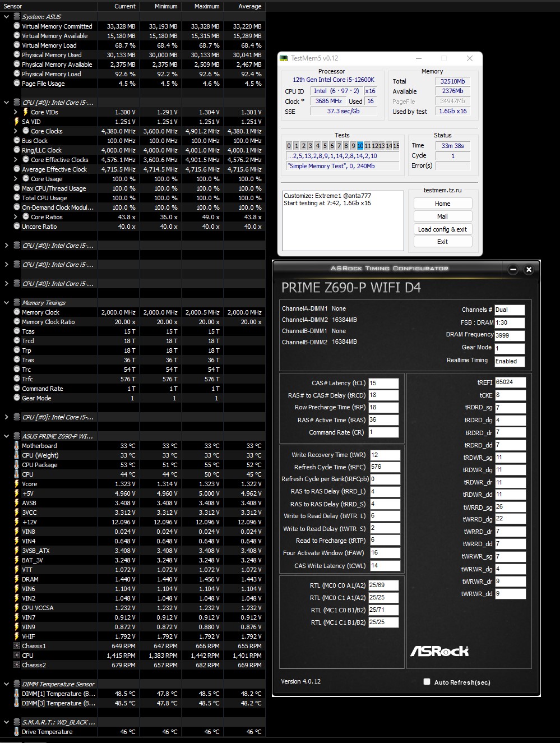This screenshot has width=560, height=743.
Task: Click the Bus Clock sensor icon
Action: 17,141
